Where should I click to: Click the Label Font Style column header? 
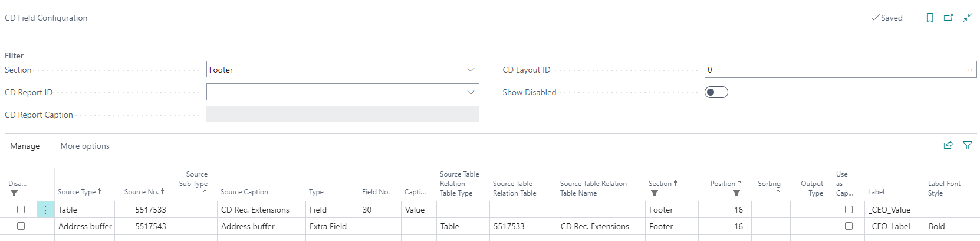[944, 188]
